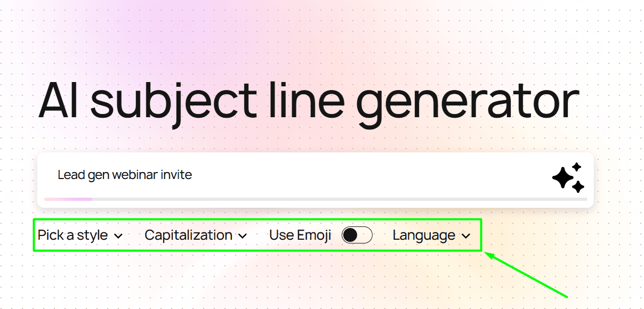Screen dimensions: 644x309
Task: Click the progress bar under the input
Action: point(317,199)
